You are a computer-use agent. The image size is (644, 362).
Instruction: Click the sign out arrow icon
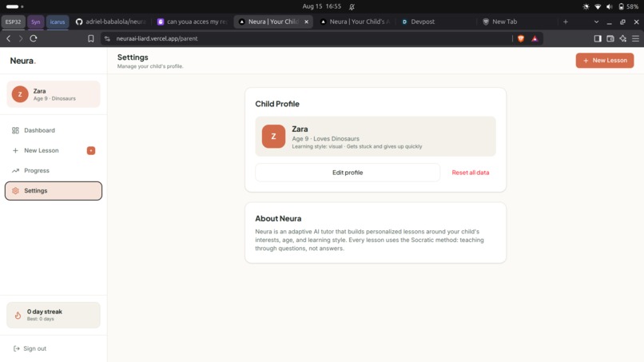17,348
